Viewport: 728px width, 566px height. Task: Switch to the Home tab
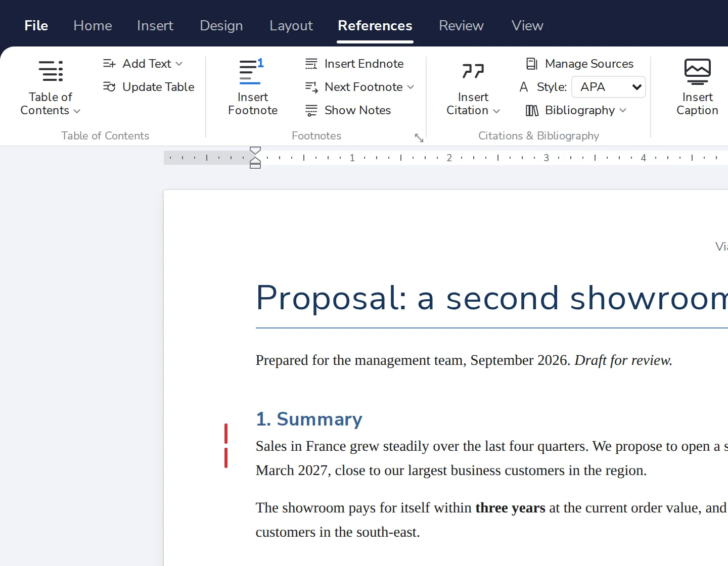point(93,25)
